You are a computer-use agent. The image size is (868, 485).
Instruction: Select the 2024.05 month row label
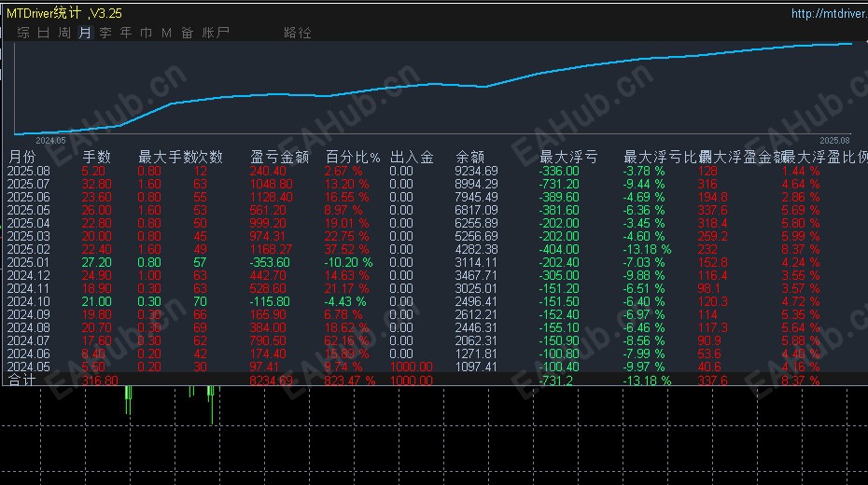point(28,367)
